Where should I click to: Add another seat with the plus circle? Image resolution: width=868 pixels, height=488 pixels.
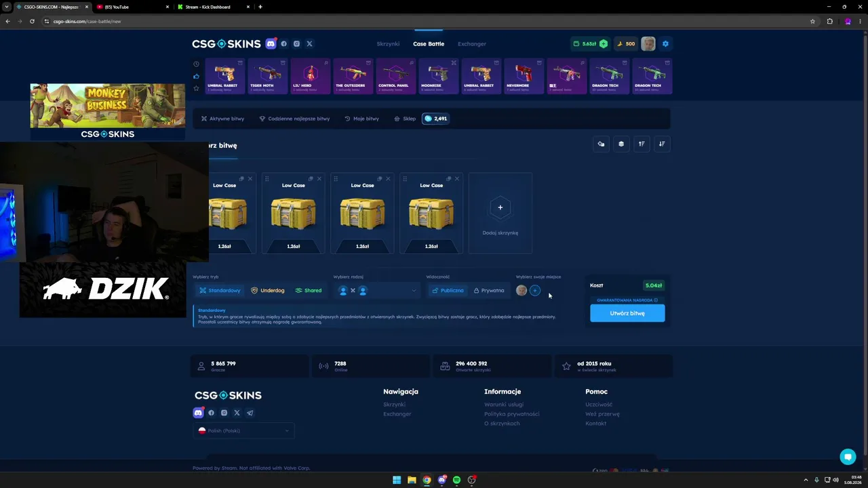point(535,291)
